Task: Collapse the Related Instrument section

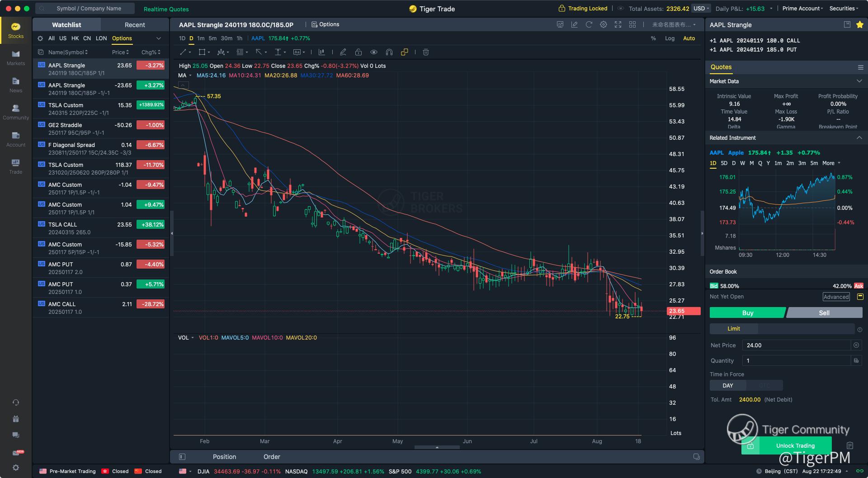Action: click(859, 138)
